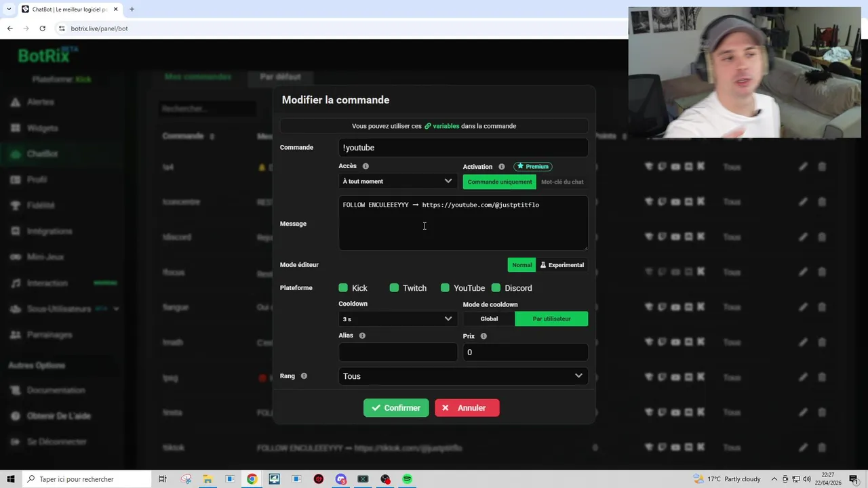
Task: Click the empty Alias input field
Action: point(397,352)
